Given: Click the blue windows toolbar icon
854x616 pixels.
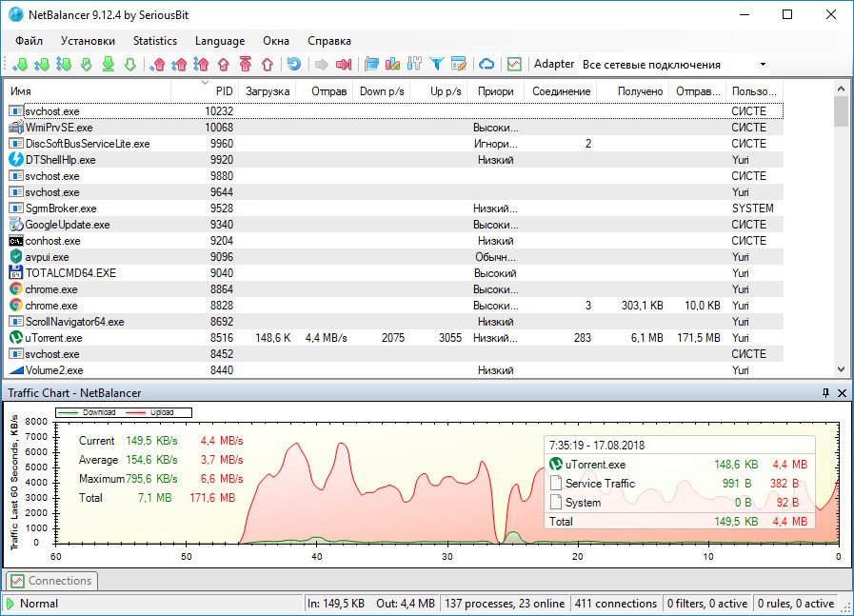Looking at the screenshot, I should coord(371,65).
